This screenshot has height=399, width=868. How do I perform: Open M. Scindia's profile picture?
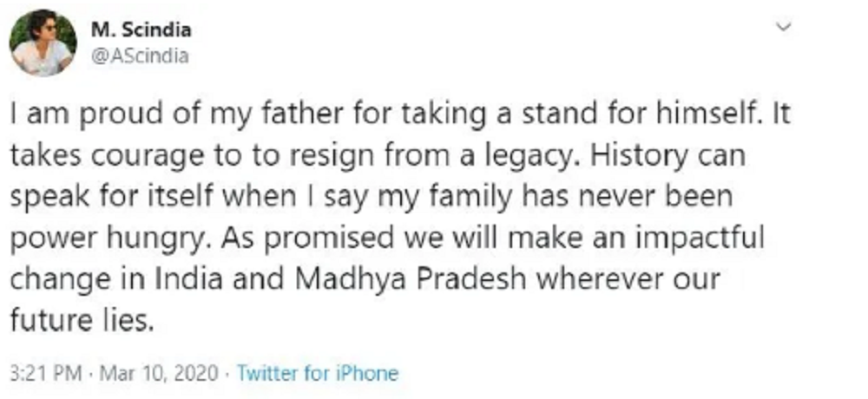pos(43,43)
